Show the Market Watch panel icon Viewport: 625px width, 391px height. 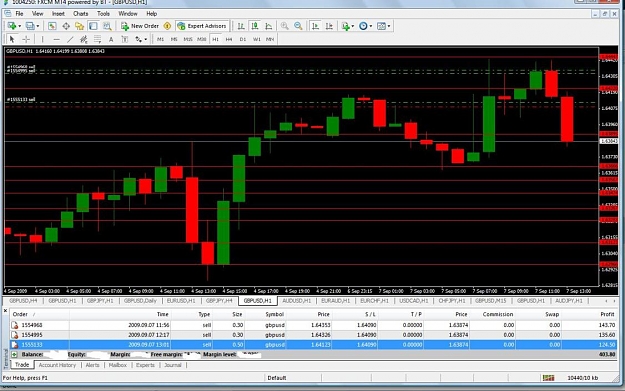point(52,26)
